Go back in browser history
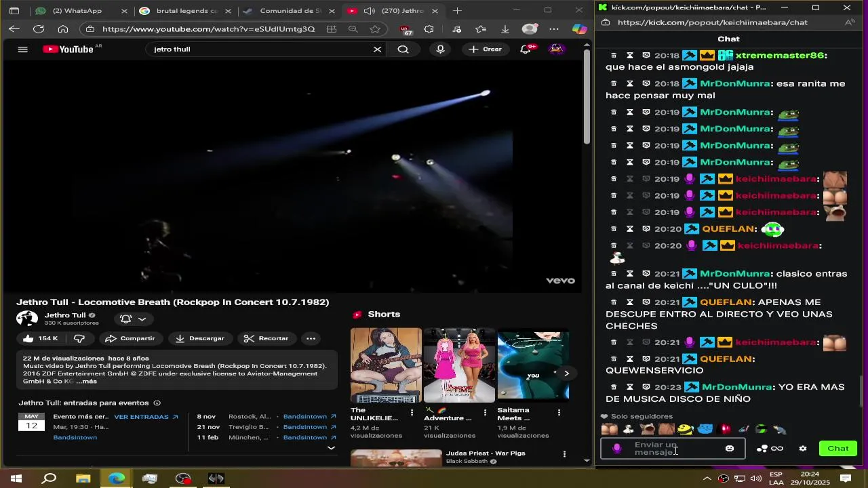This screenshot has width=868, height=488. (14, 29)
